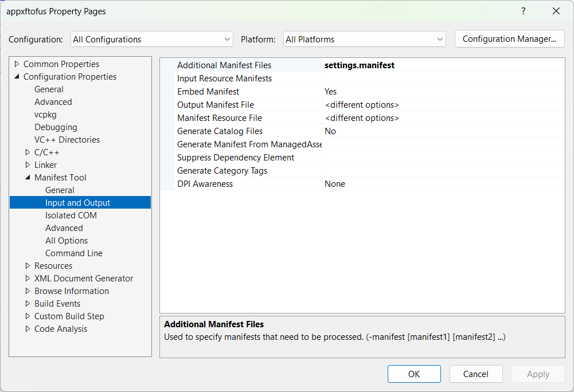Select the Manifest Resource File property name
The height and width of the screenshot is (392, 574).
(x=219, y=118)
